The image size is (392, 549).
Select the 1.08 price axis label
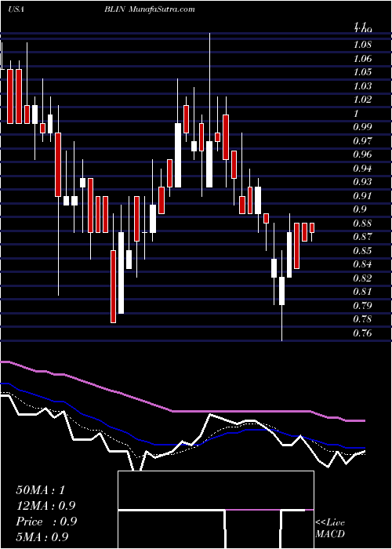point(362,45)
